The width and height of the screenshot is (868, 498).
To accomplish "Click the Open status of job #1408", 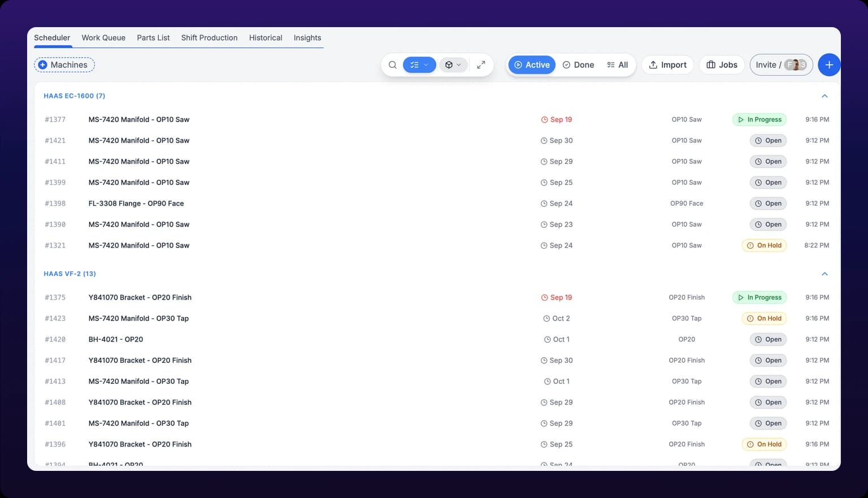I will 768,402.
